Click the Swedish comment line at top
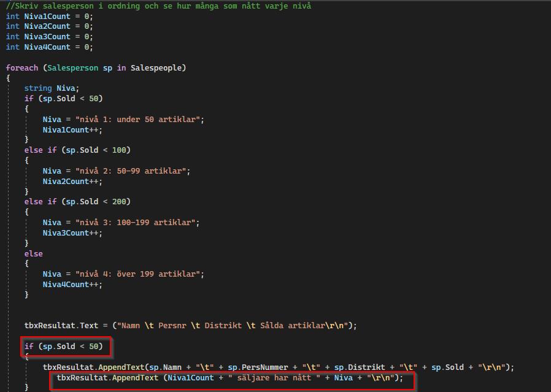Viewport: 551px width, 392px height. [x=158, y=6]
